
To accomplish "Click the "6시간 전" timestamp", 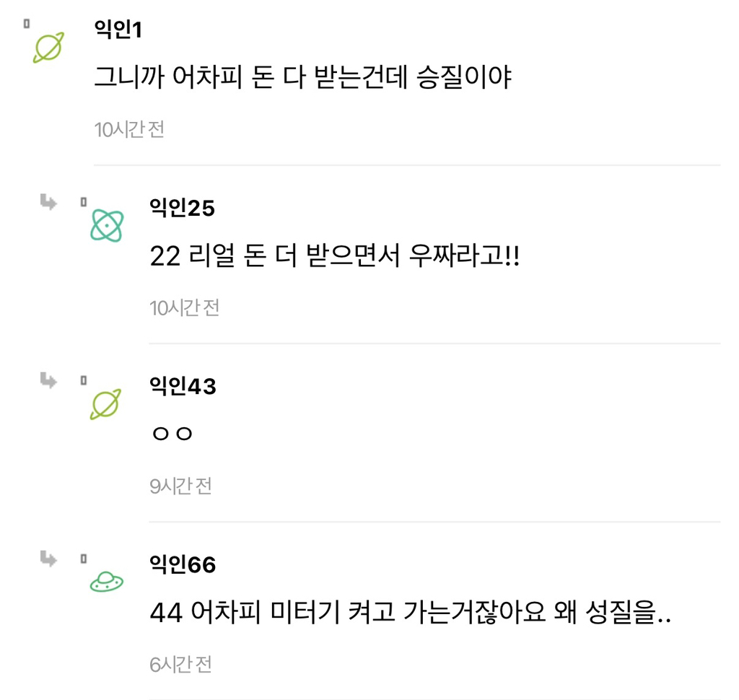I will (180, 665).
